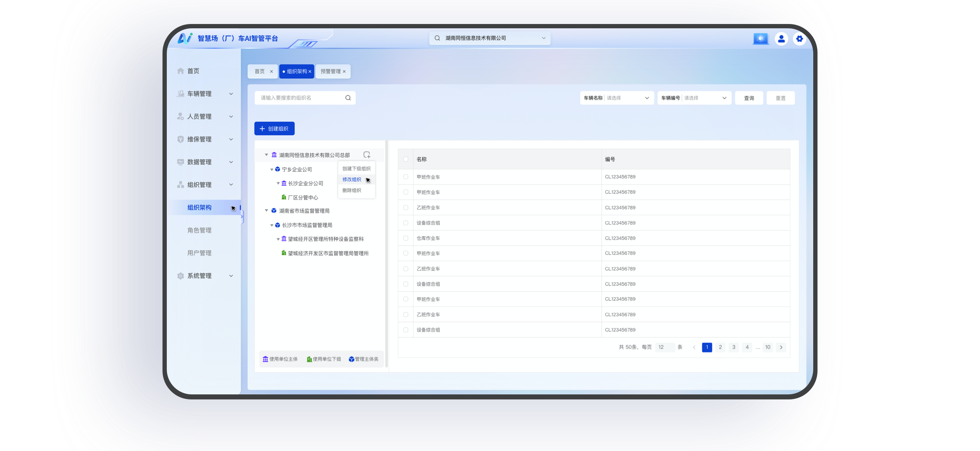Tick checkbox for first 甲班作业车 row

(406, 177)
